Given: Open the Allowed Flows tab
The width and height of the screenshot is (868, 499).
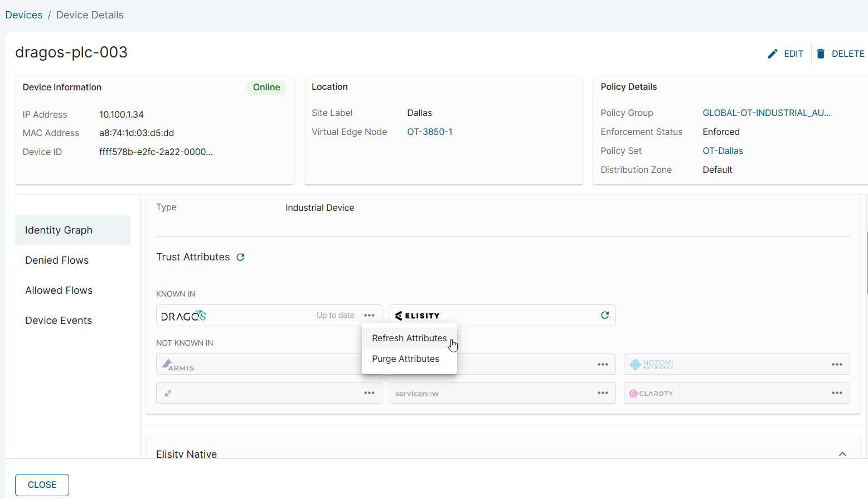Looking at the screenshot, I should pyautogui.click(x=59, y=290).
